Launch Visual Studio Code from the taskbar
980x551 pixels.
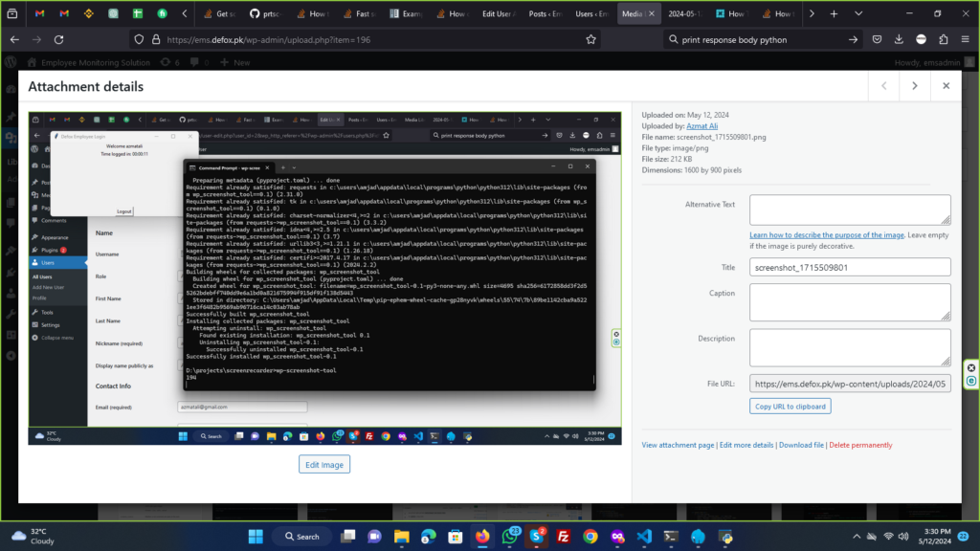tap(644, 537)
